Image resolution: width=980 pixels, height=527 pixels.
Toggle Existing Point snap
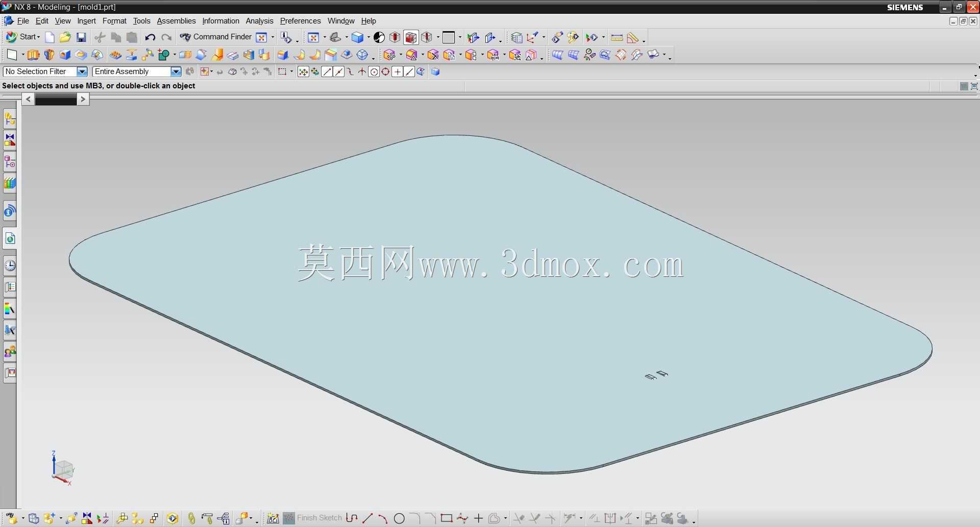(397, 72)
